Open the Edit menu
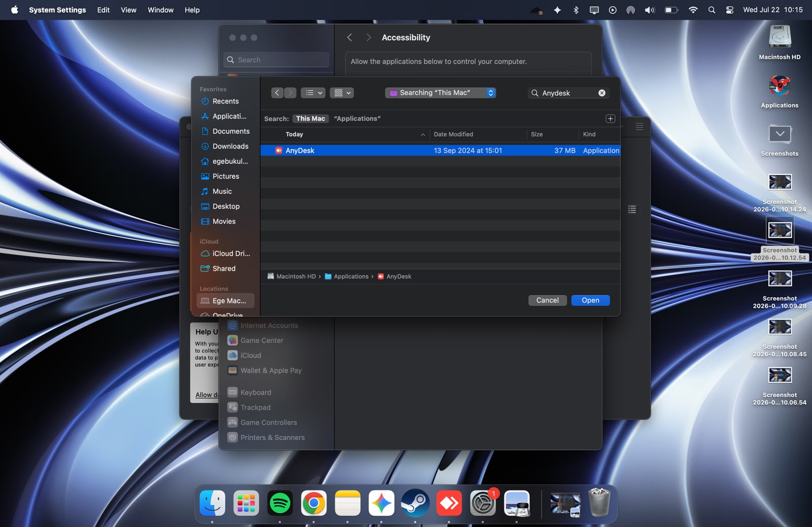 [104, 10]
